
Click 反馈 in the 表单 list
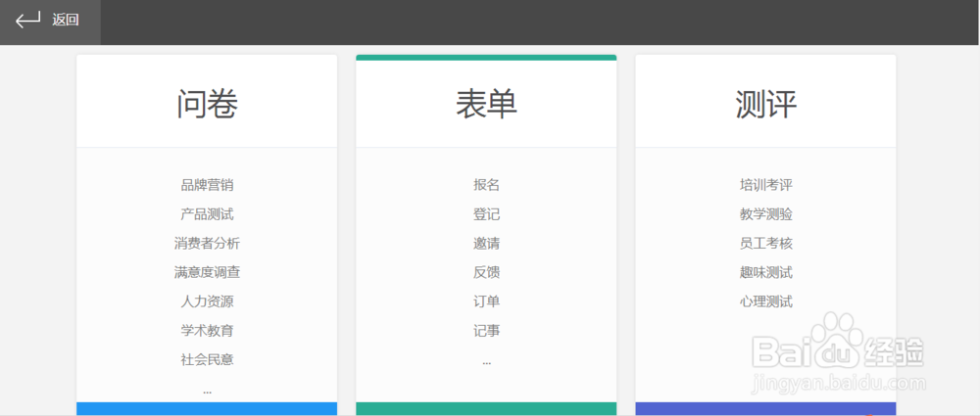coord(486,272)
